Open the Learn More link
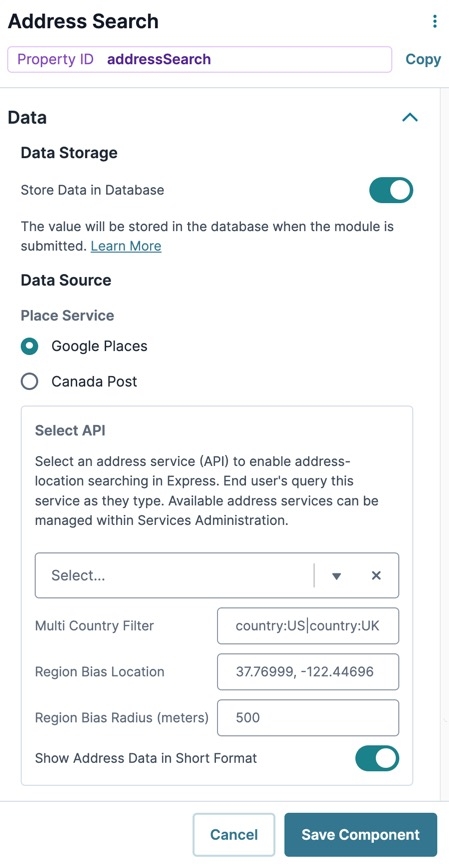Screen dimensions: 449x864 pos(126,246)
